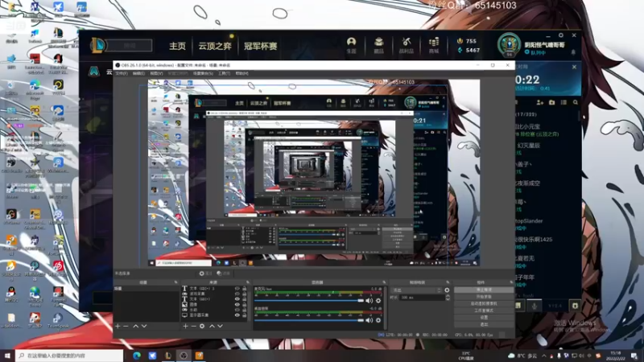Viewport: 644px width, 362px height.
Task: Click add friend icon in social panel
Action: pos(539,102)
